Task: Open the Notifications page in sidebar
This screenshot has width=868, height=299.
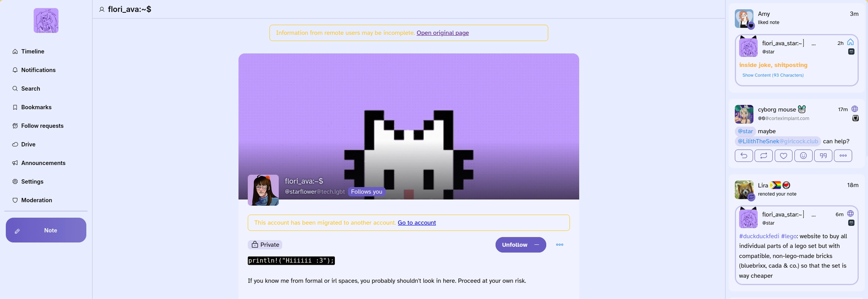Action: click(x=34, y=70)
